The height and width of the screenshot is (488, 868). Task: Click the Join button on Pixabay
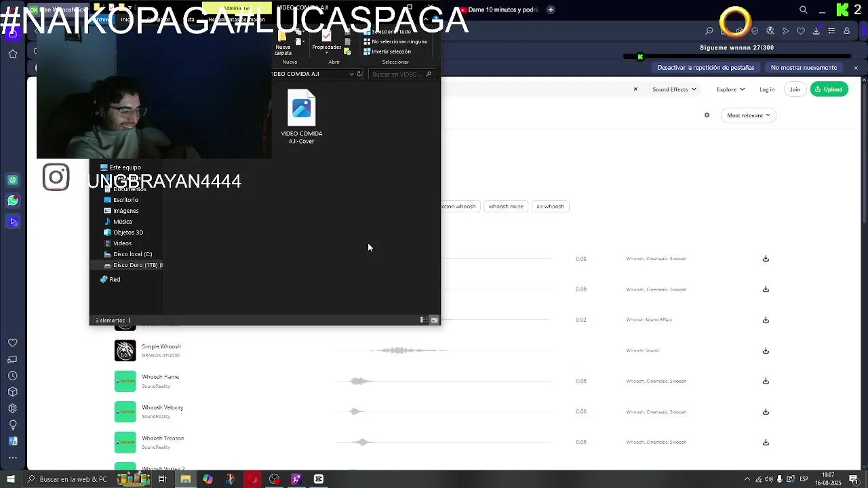795,89
